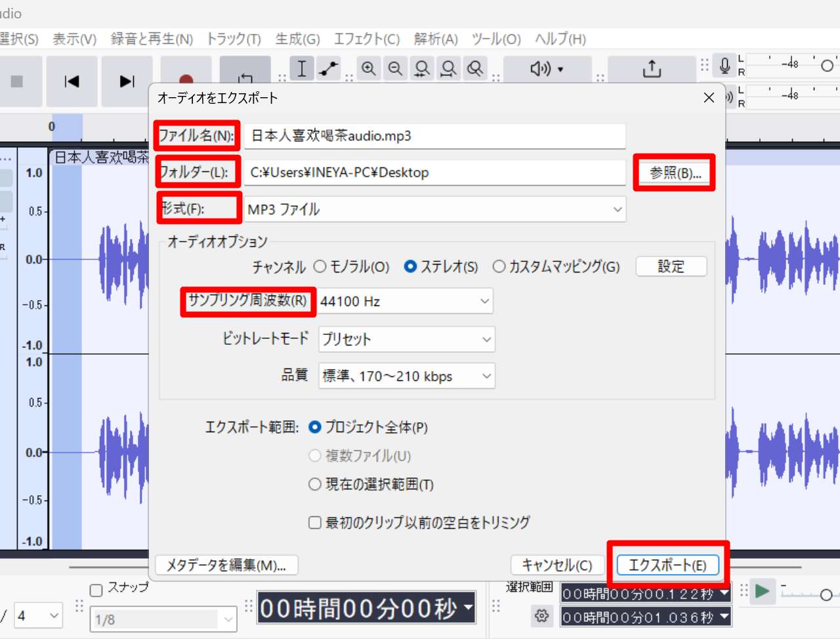This screenshot has height=639, width=840.
Task: Click the folder path field
Action: tap(435, 173)
